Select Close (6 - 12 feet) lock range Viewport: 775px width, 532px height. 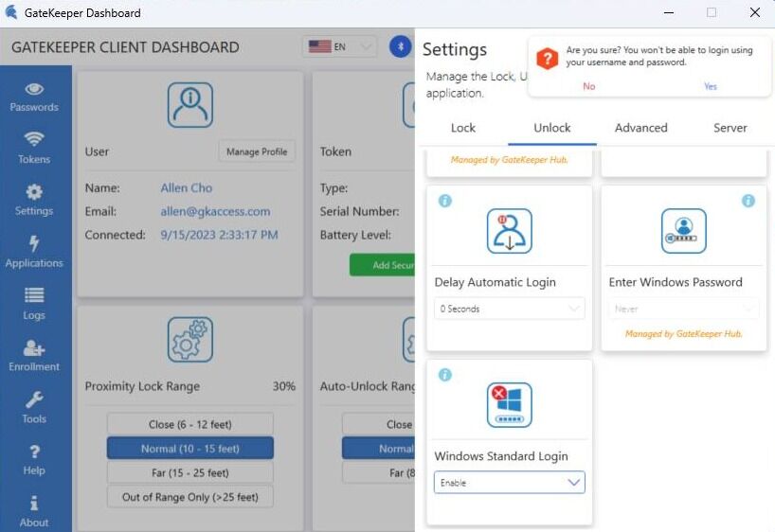190,424
